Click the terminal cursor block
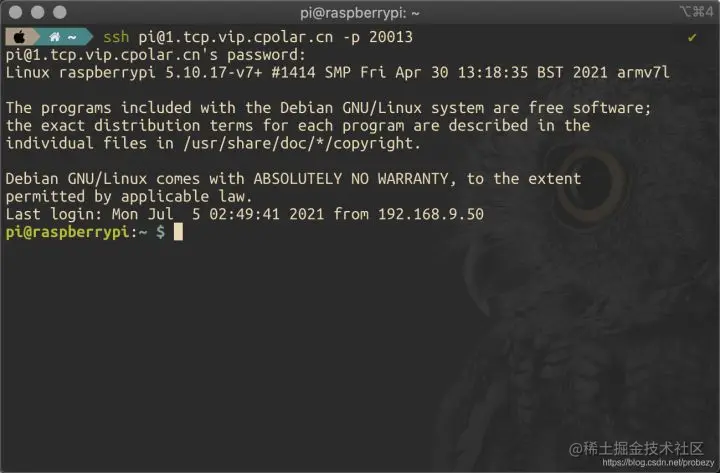The width and height of the screenshot is (720, 473). click(178, 232)
